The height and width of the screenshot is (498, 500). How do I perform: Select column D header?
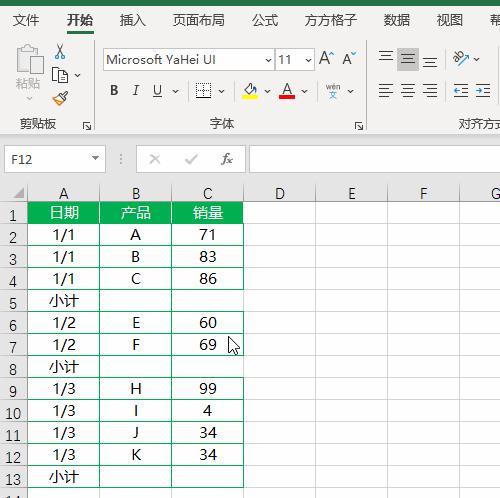[280, 193]
